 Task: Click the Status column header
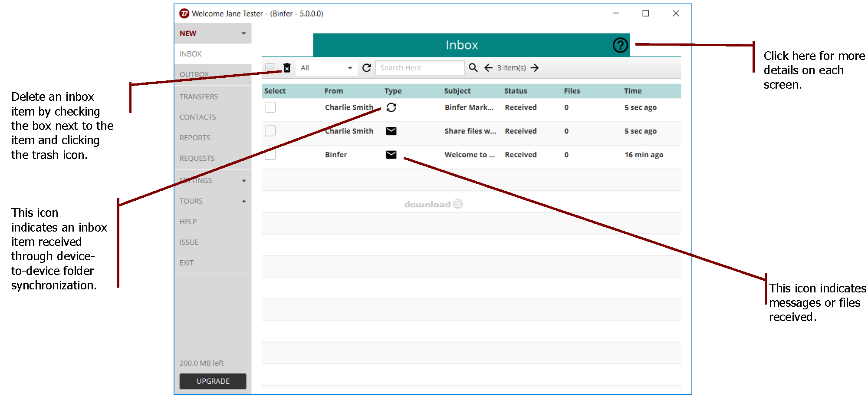point(516,91)
